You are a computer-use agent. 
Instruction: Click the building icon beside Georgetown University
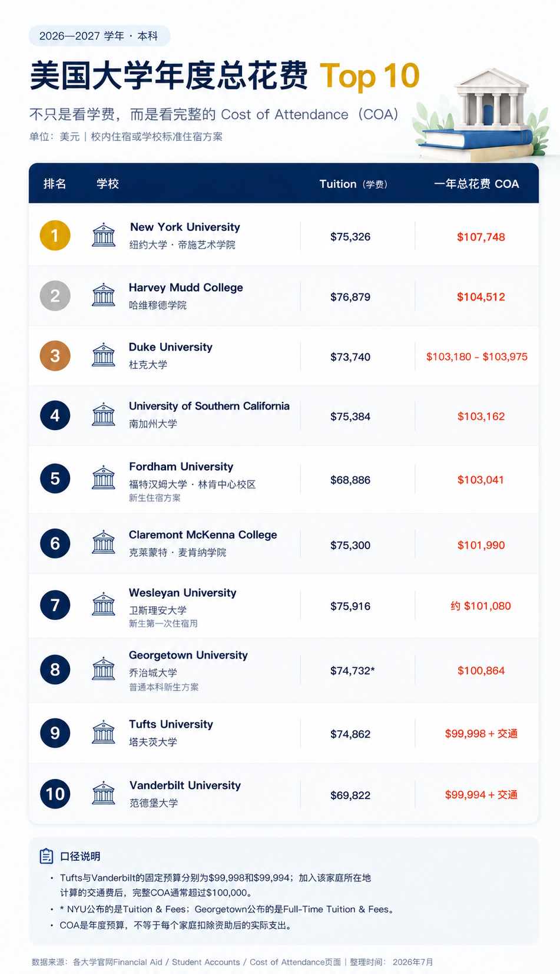pyautogui.click(x=104, y=669)
